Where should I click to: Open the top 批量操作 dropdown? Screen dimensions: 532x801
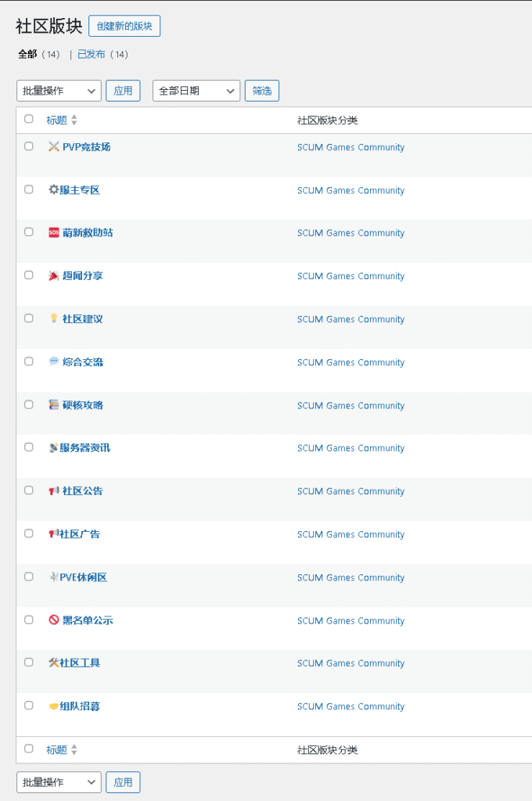[59, 91]
